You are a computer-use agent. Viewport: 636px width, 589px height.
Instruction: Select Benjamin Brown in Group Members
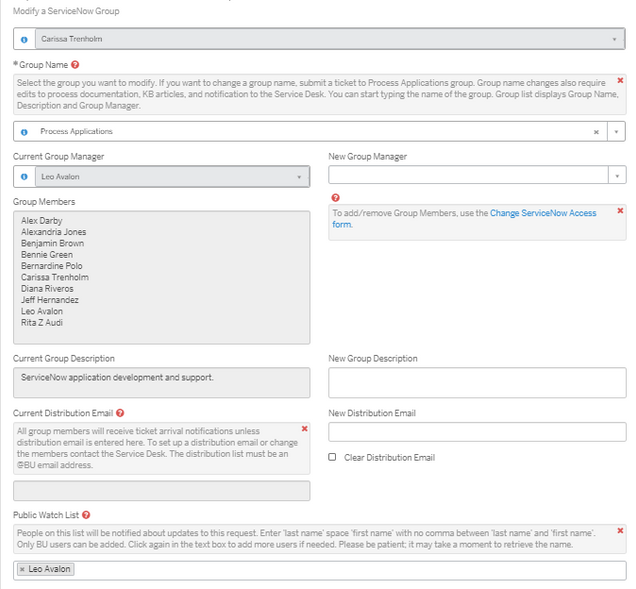[x=53, y=243]
